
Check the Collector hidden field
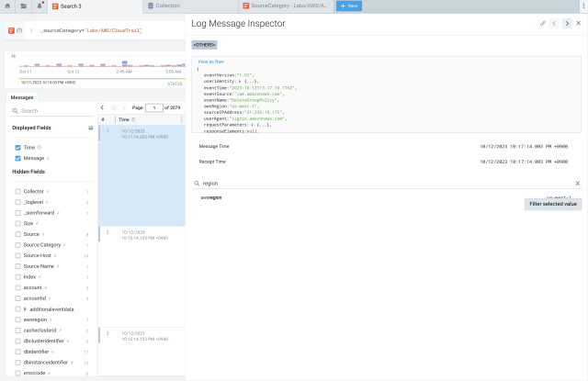click(x=17, y=192)
